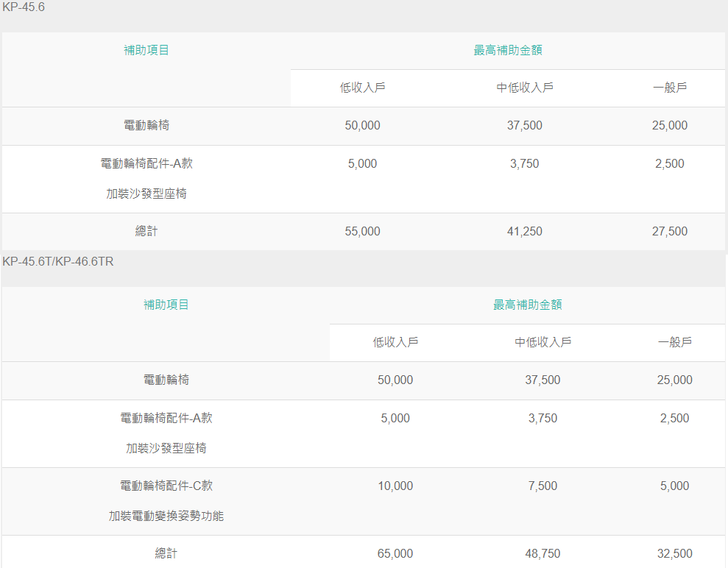Select the KP-45.6T/KP-46.6TR model heading
The width and height of the screenshot is (728, 568).
point(58,262)
